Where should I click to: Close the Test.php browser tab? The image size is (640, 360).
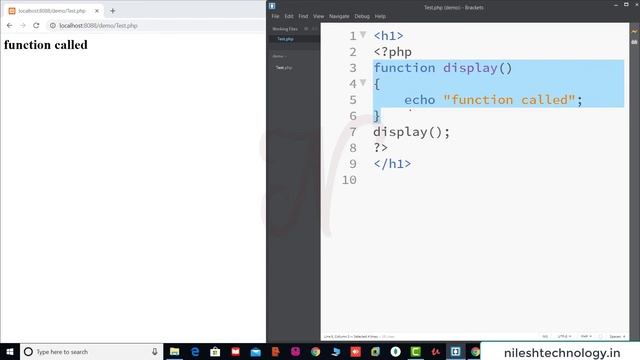coord(97,11)
